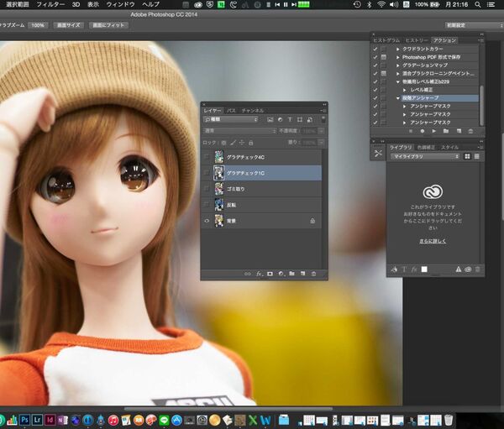
Task: Add foreground color swatch to library
Action: coord(424,269)
